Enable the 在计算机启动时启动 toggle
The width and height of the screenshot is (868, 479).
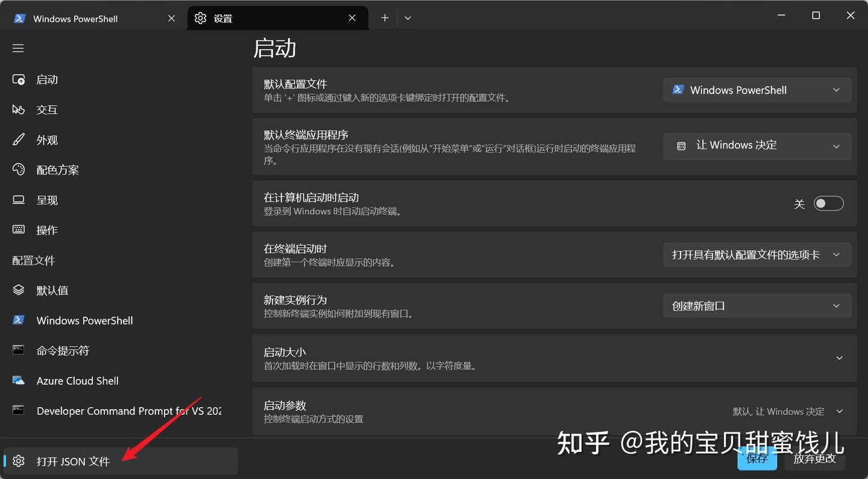coord(828,203)
